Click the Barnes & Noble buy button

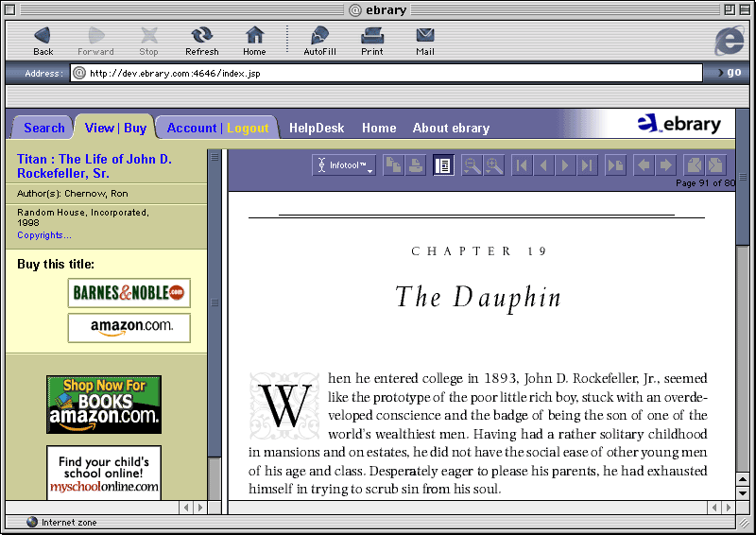(x=129, y=293)
